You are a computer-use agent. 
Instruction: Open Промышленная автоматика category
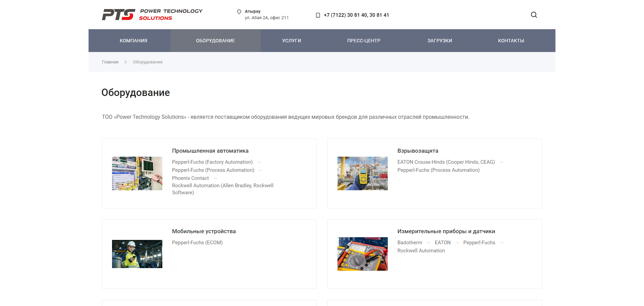(210, 151)
